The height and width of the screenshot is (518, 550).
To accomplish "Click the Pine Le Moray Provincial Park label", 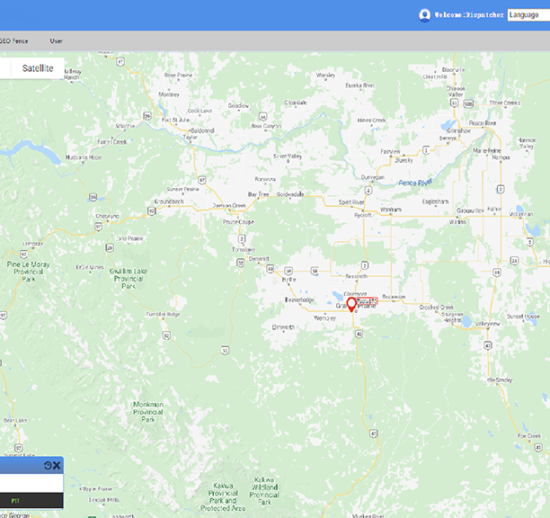I will click(x=28, y=271).
